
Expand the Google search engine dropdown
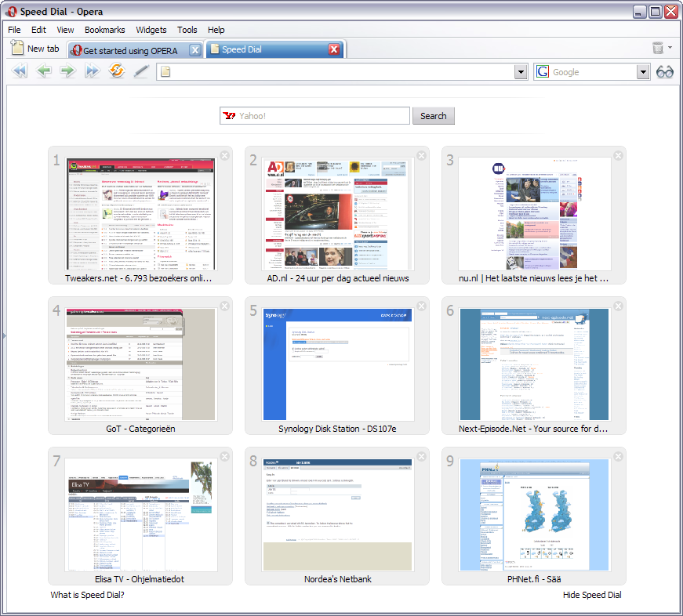click(643, 72)
